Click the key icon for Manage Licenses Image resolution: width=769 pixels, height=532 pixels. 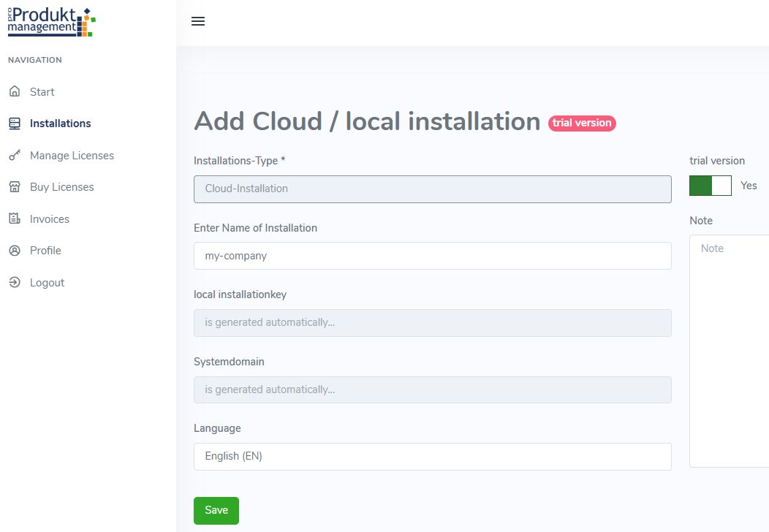[15, 156]
